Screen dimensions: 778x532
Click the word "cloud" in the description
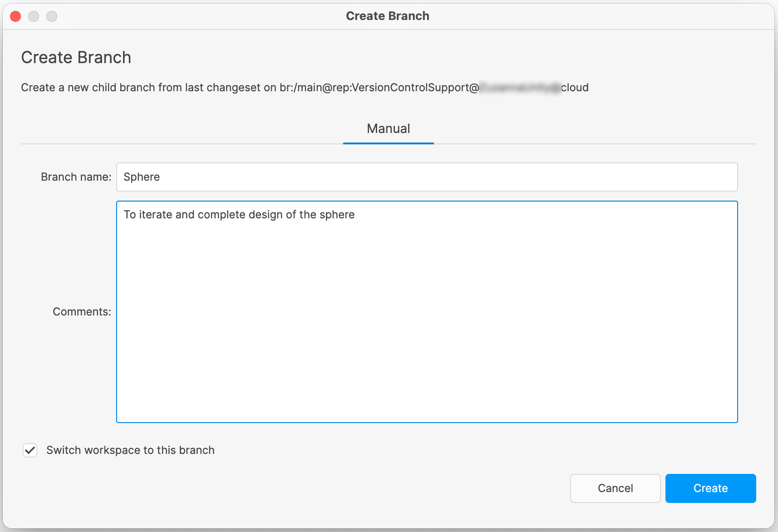pos(575,88)
